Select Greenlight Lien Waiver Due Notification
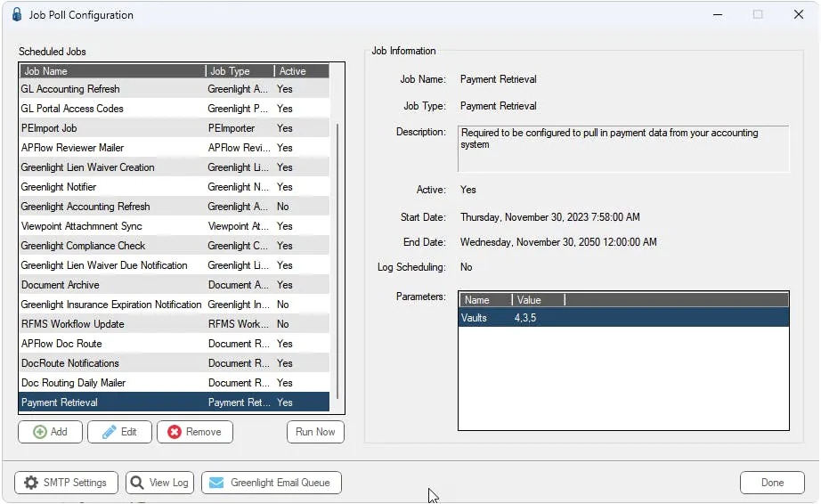The height and width of the screenshot is (504, 821). [x=175, y=265]
